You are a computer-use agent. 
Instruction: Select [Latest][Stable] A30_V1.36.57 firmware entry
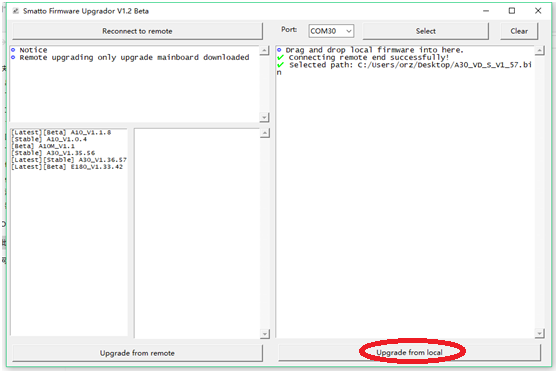pos(69,160)
